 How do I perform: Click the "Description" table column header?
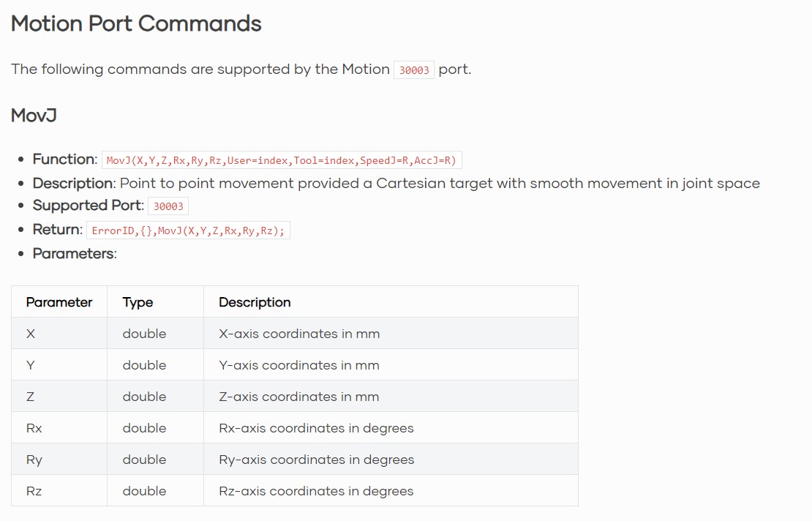pos(255,302)
